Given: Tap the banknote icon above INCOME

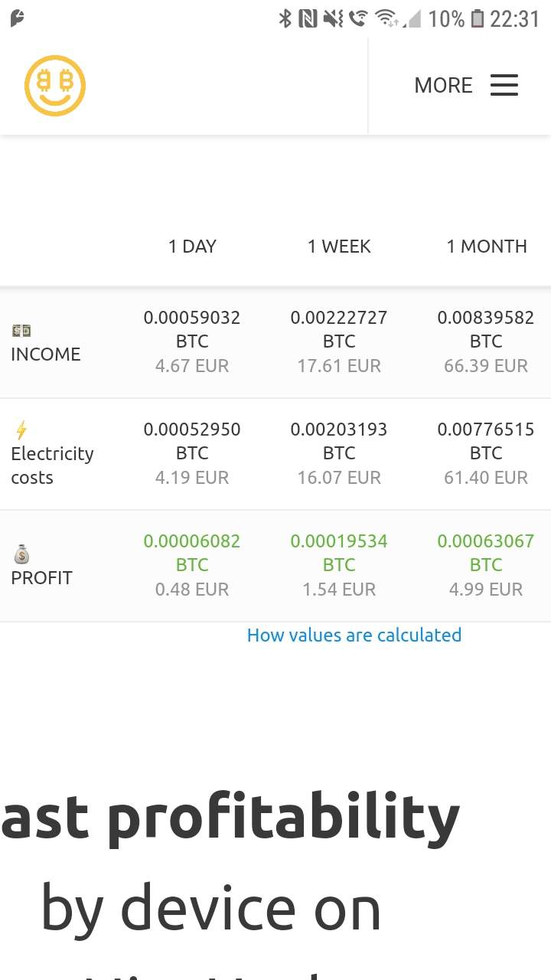Looking at the screenshot, I should 21,331.
